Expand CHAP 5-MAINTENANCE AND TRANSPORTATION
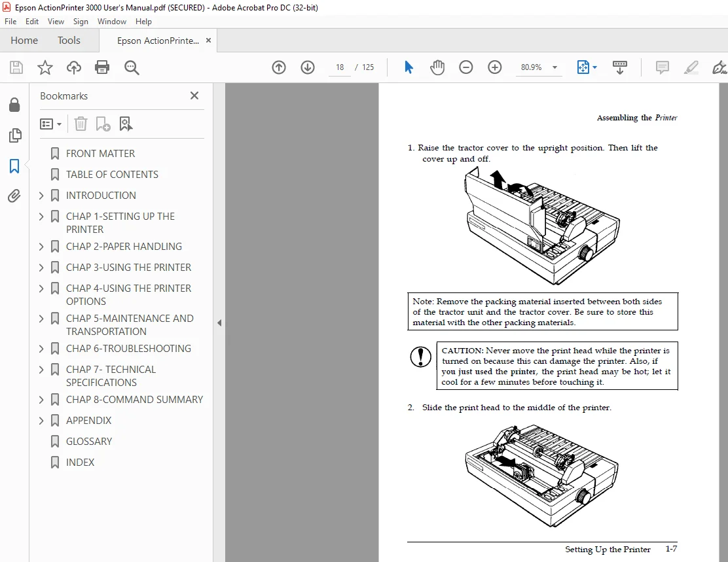This screenshot has height=562, width=728. [x=41, y=319]
